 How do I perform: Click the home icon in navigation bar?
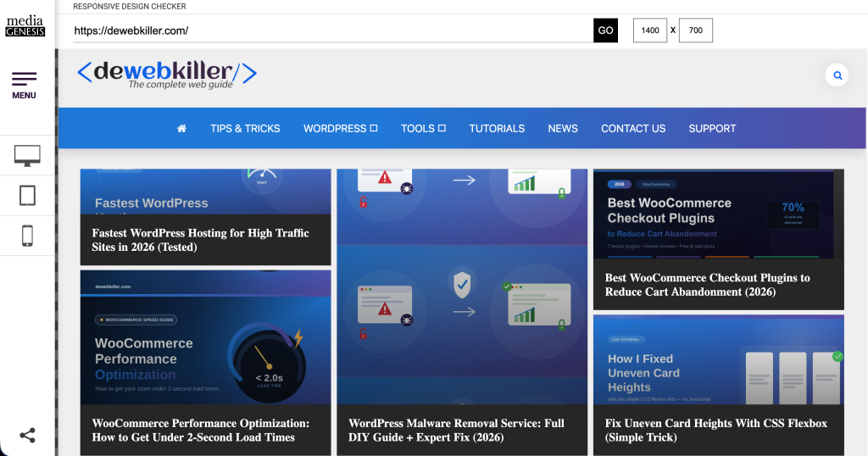[181, 128]
